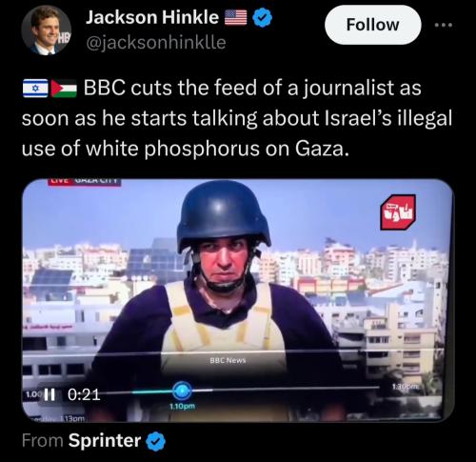Viewport: 476px width, 462px height.
Task: Jump to the 1.30pm marker on the timeline
Action: pyautogui.click(x=406, y=387)
